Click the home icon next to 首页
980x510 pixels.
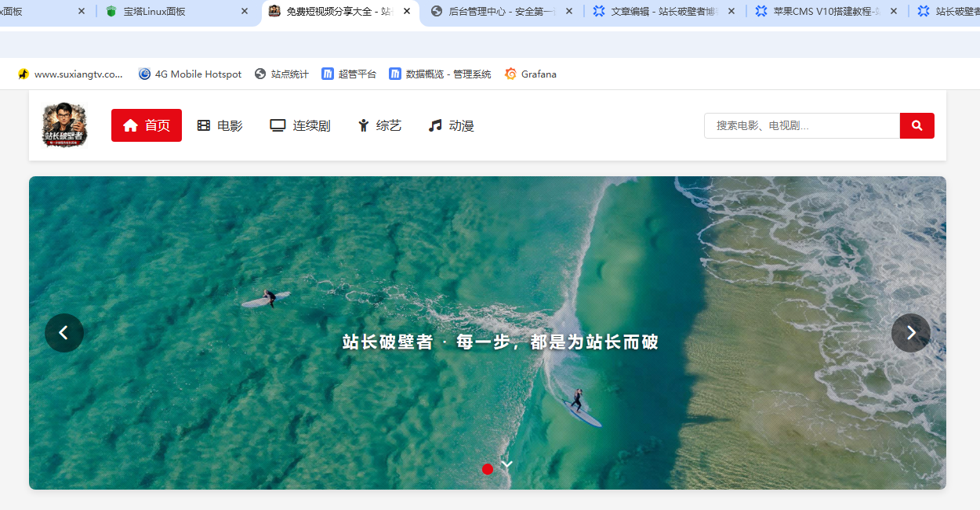pos(129,125)
